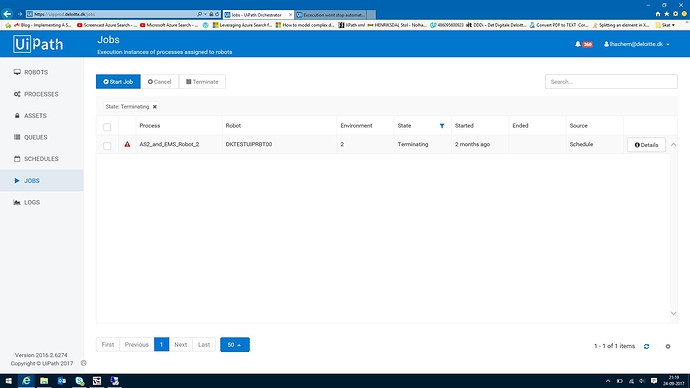Open Skype from the taskbar
Viewport: 690px width, 388px height.
coord(79,381)
